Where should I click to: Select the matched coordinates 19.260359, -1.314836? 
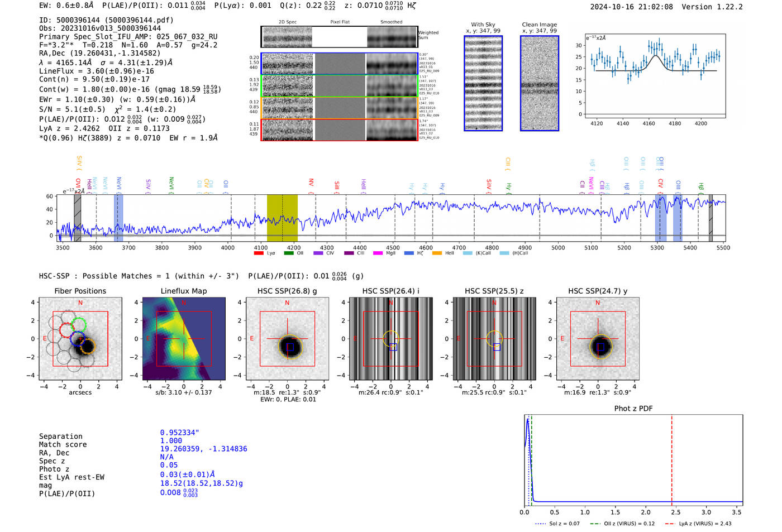[204, 449]
